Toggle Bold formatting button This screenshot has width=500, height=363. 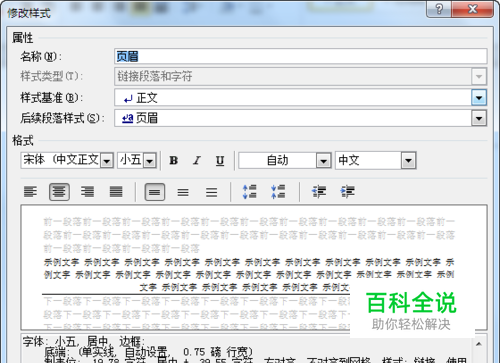[173, 160]
